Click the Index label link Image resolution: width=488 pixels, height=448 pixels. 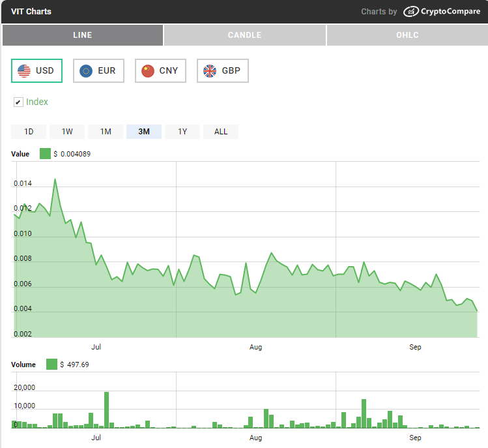pos(37,102)
